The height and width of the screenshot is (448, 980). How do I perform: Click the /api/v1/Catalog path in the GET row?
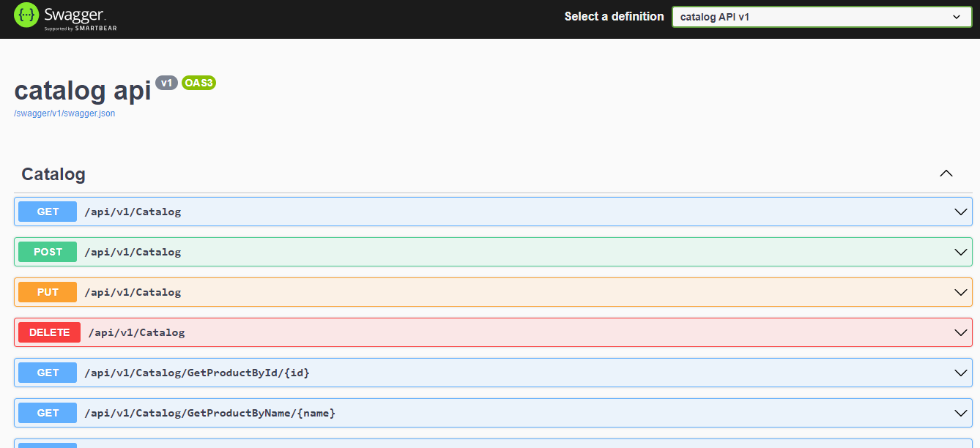pyautogui.click(x=133, y=212)
